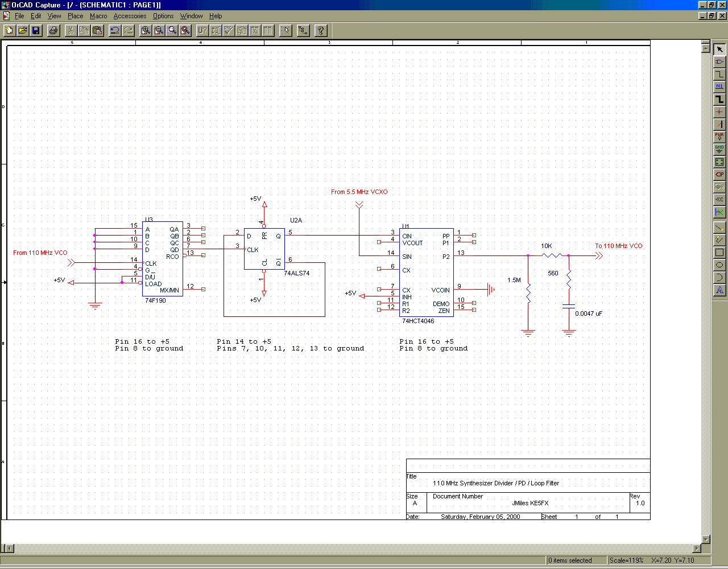Click the 74F190 part label
728x569 pixels.
(x=155, y=300)
